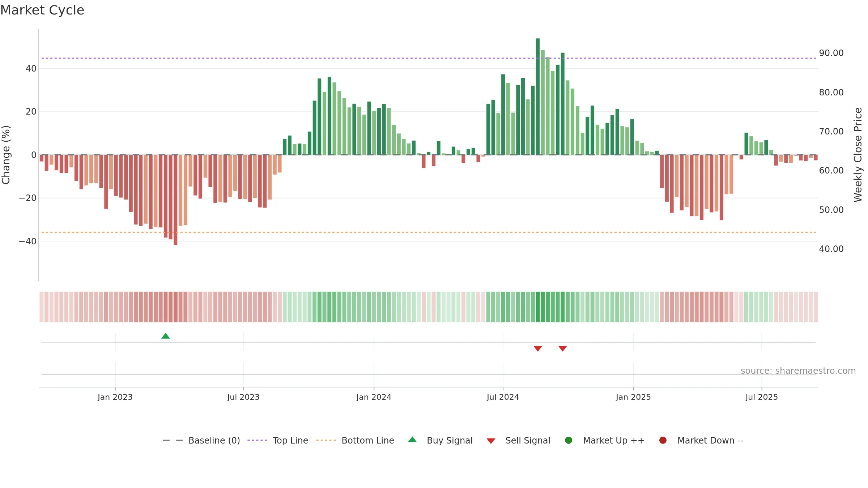The height and width of the screenshot is (488, 868).
Task: Click the purple dotted line legend swatch
Action: pos(257,440)
